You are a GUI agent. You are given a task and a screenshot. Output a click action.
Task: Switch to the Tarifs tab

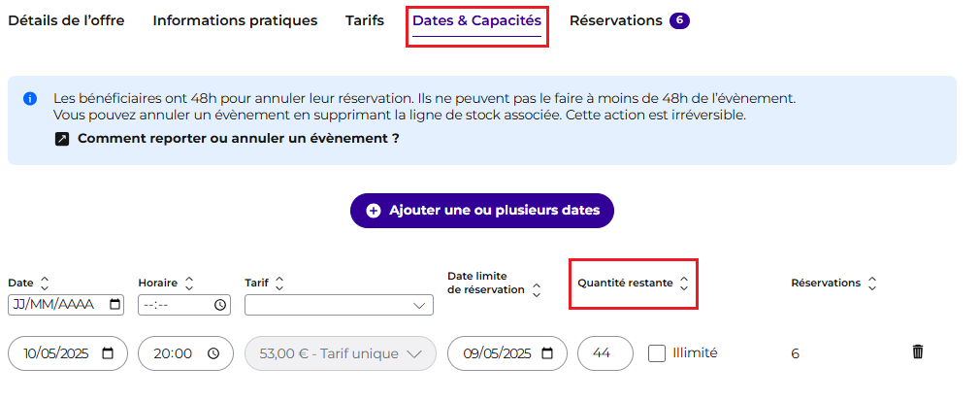click(x=365, y=20)
